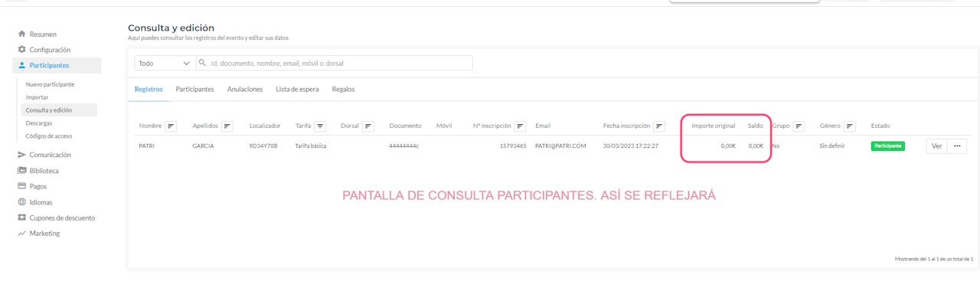Open filter icon for Fecha inscripción column
Screen dimensions: 980x301
(659, 126)
